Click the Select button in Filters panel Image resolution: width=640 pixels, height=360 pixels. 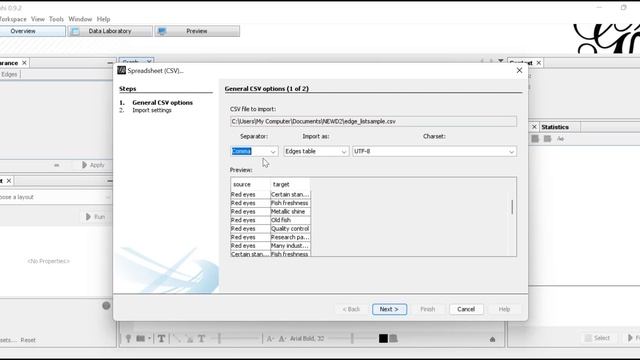point(598,338)
